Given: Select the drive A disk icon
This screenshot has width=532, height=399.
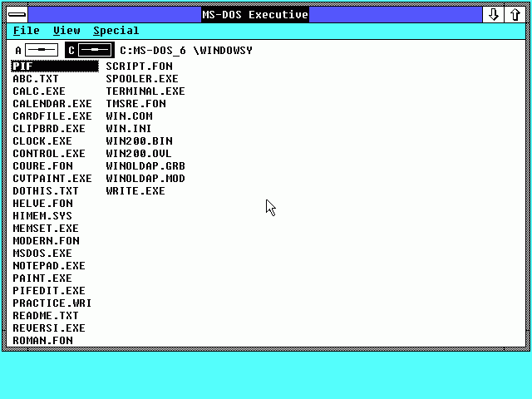Looking at the screenshot, I should point(41,50).
